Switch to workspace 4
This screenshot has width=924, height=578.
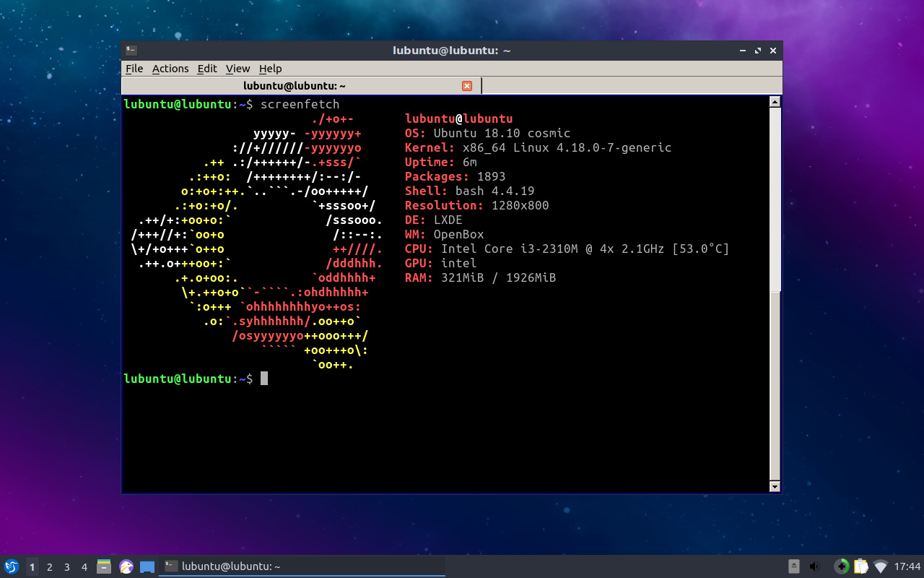[84, 566]
